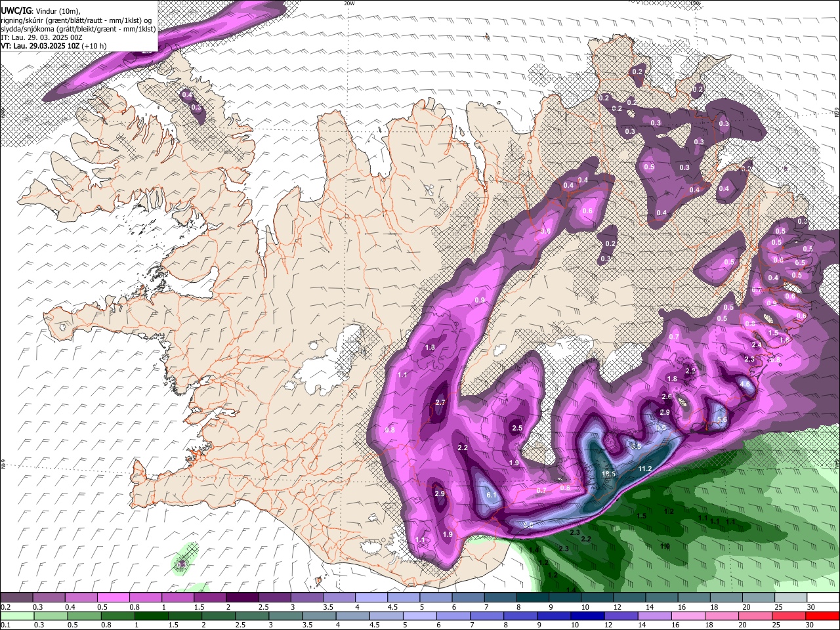The width and height of the screenshot is (840, 630).
Task: Click the rain scale 1 darkest green swatch
Action: (x=151, y=616)
